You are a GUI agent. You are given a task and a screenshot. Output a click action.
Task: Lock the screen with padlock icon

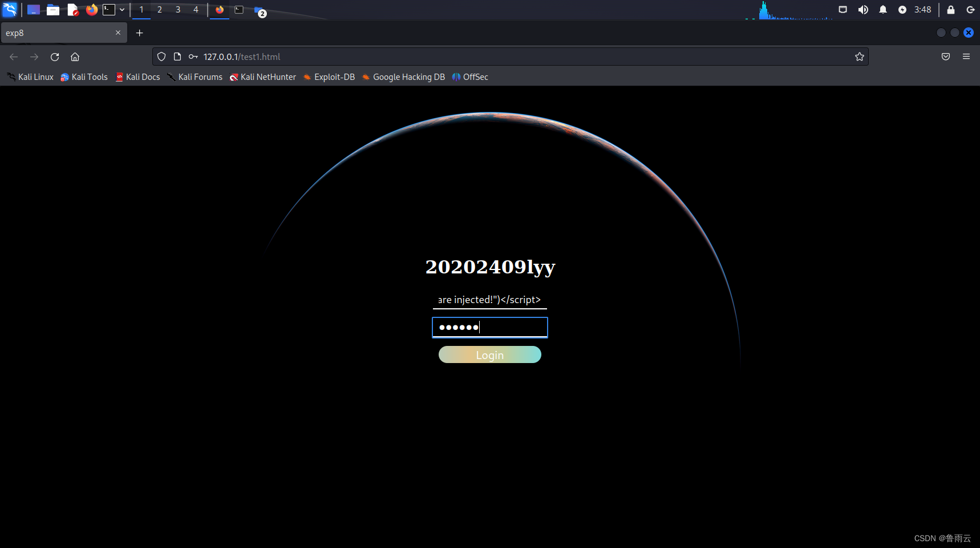click(951, 10)
